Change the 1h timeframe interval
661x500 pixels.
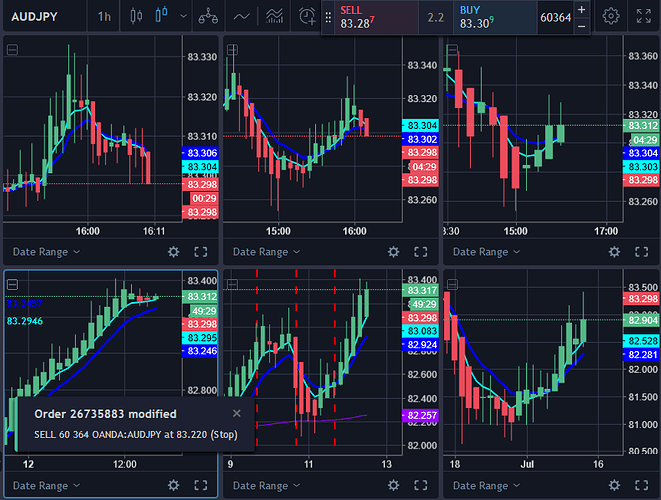[104, 16]
